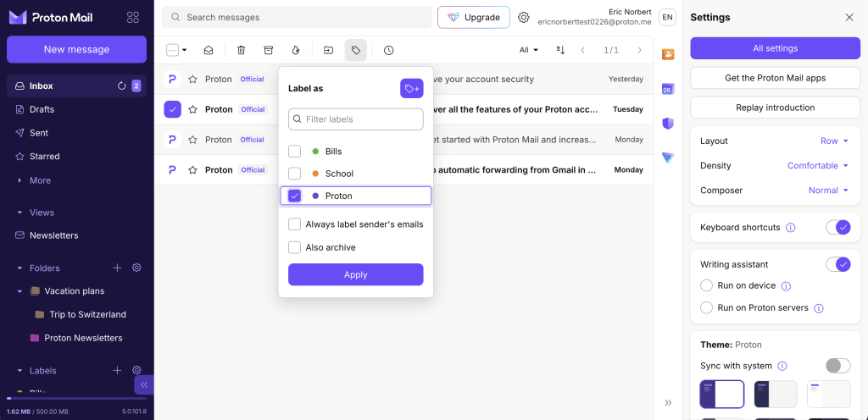This screenshot has height=420, width=868.
Task: Toggle the Keyboard shortcuts switch
Action: [838, 227]
